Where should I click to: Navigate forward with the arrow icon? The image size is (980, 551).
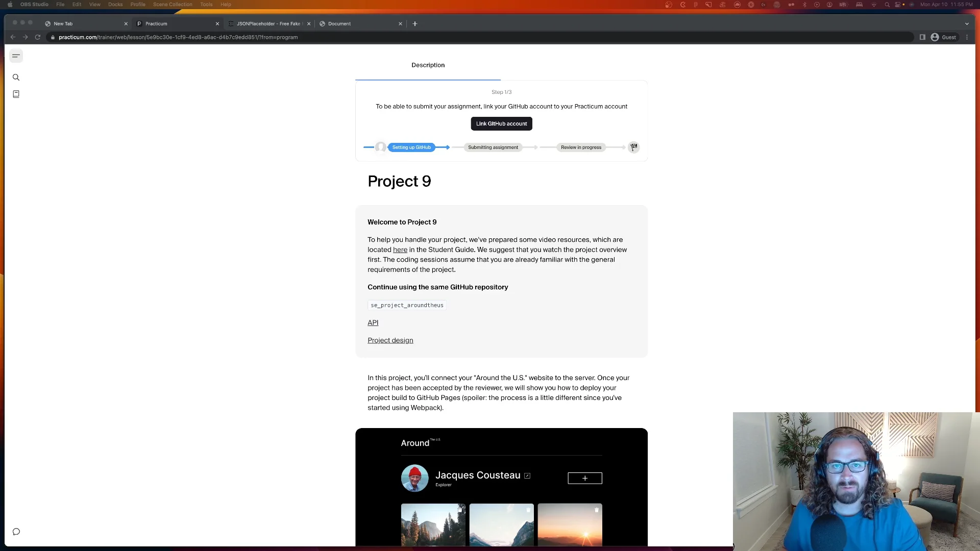(25, 37)
